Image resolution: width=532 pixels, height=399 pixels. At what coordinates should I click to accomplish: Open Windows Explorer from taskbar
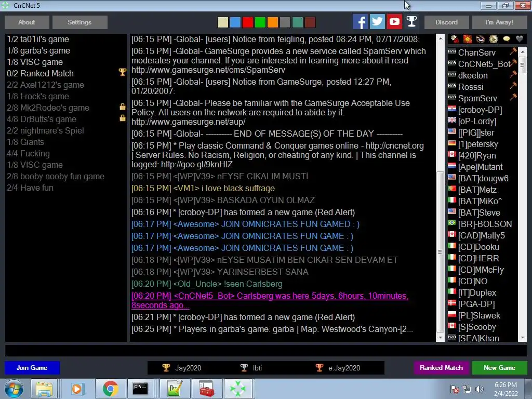[x=44, y=389]
